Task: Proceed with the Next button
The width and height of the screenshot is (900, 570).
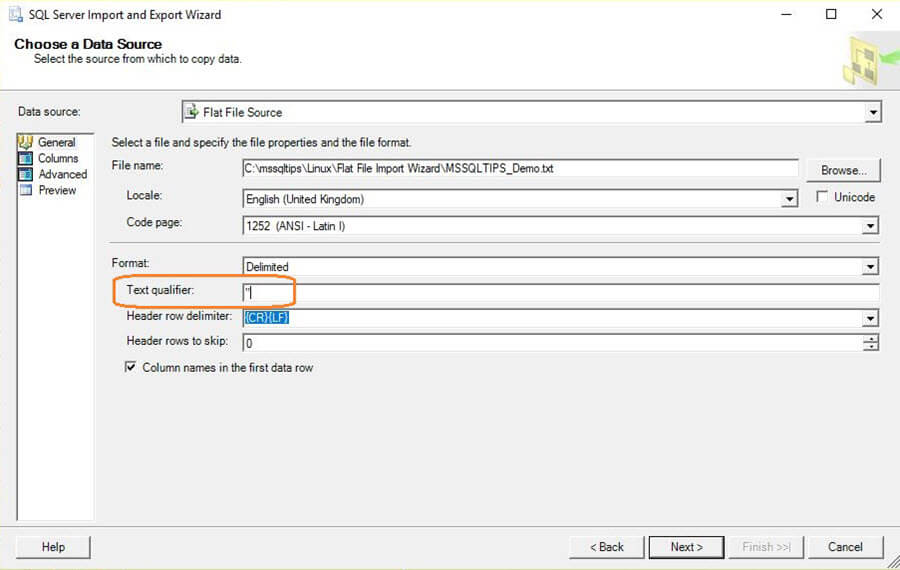Action: click(686, 547)
